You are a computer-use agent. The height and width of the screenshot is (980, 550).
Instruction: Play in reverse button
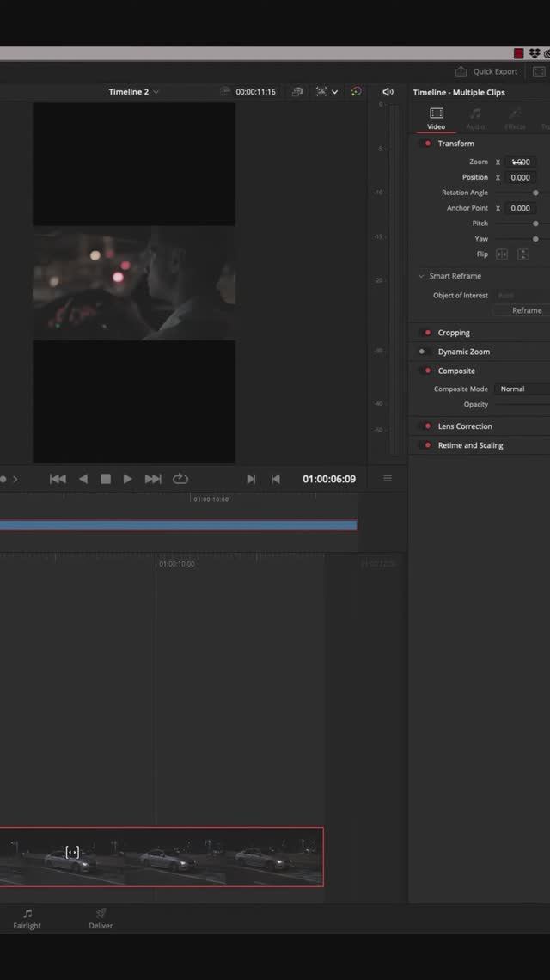83,479
